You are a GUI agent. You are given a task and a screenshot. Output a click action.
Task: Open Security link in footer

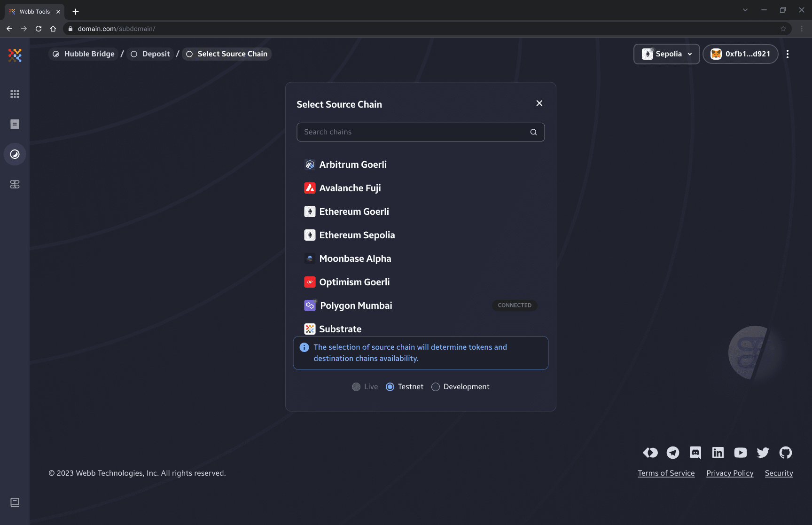[779, 473]
